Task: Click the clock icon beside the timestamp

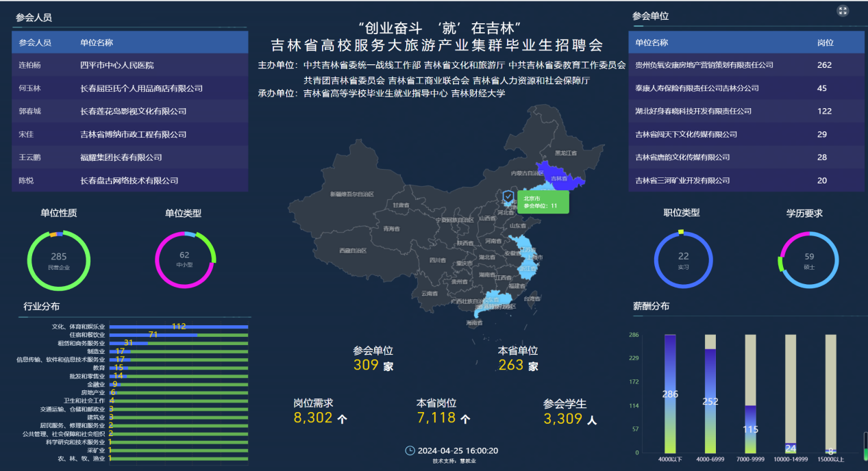Action: pyautogui.click(x=410, y=450)
